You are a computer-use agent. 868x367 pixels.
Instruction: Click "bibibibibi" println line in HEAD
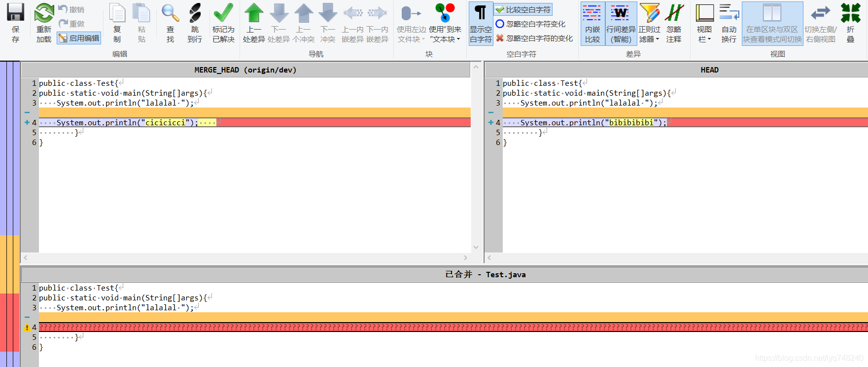(x=685, y=122)
